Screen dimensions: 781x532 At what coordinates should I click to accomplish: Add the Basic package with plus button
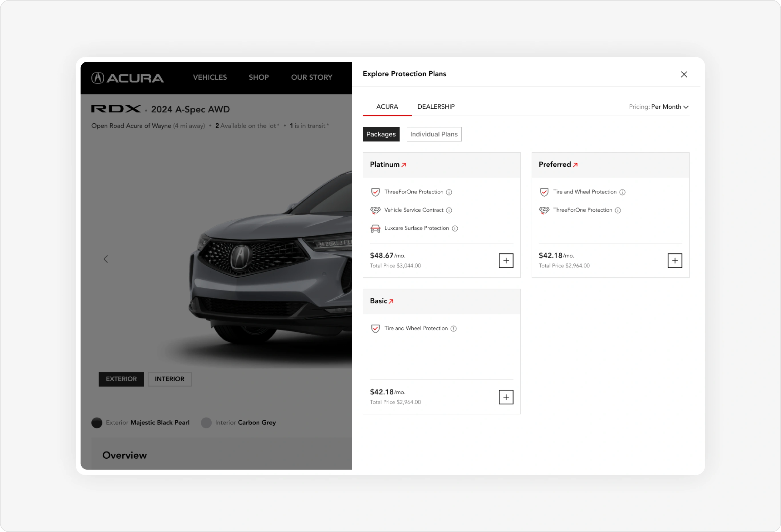click(x=506, y=397)
